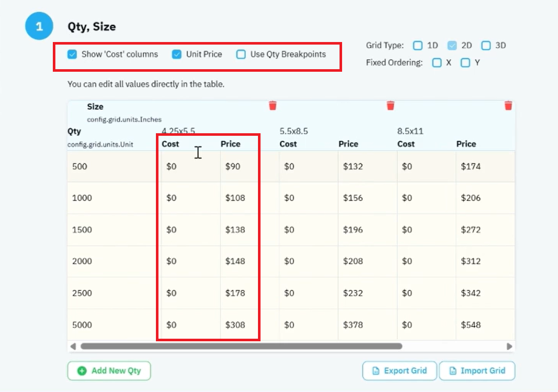Click the Add New Qty button
Screen dimensions: 558x392
[x=109, y=370]
